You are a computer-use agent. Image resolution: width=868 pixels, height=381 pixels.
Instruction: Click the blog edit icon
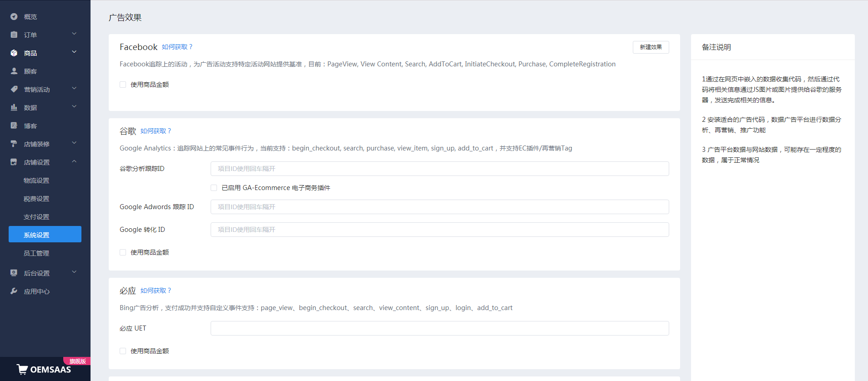[14, 126]
